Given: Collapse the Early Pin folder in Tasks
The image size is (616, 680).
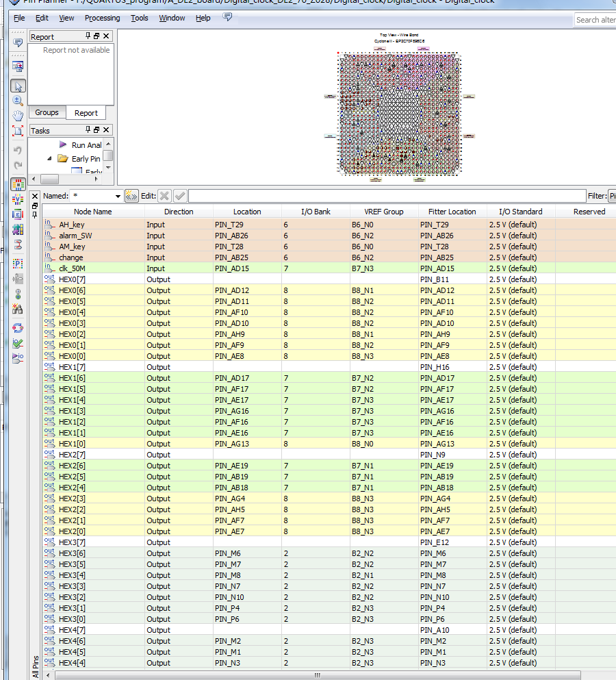Looking at the screenshot, I should click(49, 159).
